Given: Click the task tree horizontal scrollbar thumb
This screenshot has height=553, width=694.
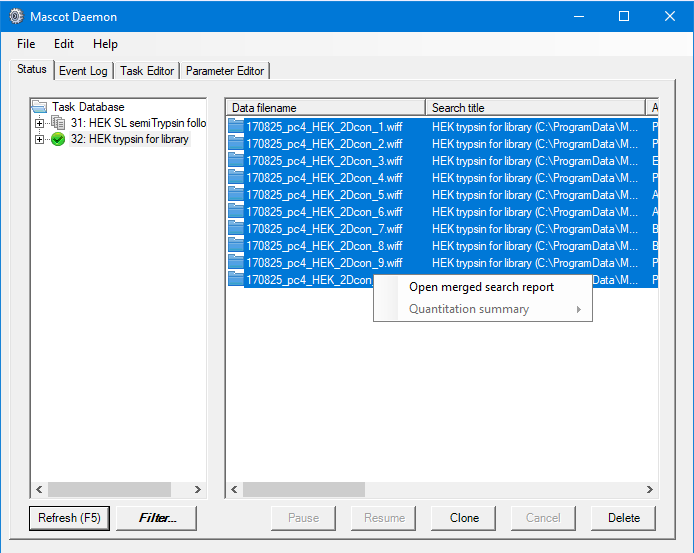Looking at the screenshot, I should pos(109,489).
